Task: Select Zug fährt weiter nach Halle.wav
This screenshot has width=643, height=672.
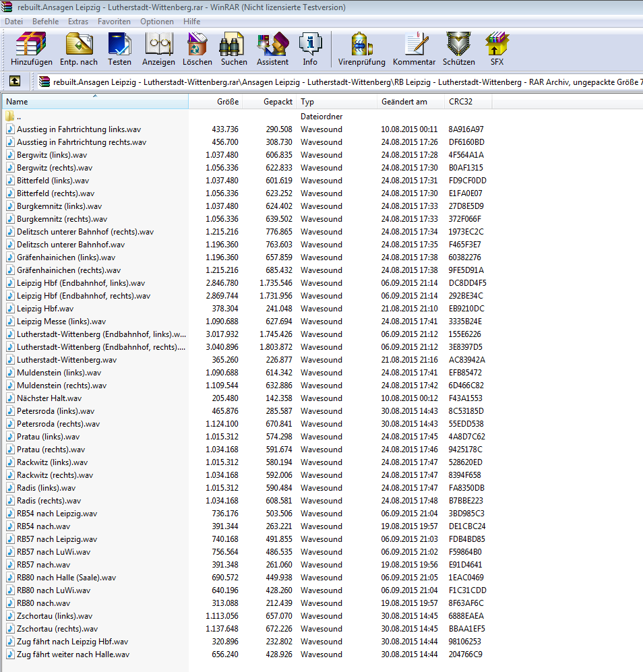Action: click(73, 654)
